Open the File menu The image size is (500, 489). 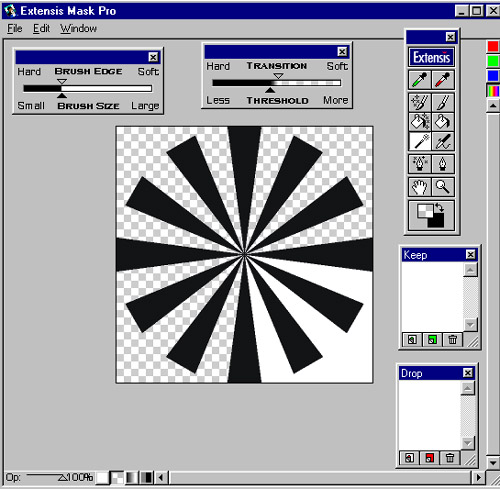[x=15, y=29]
